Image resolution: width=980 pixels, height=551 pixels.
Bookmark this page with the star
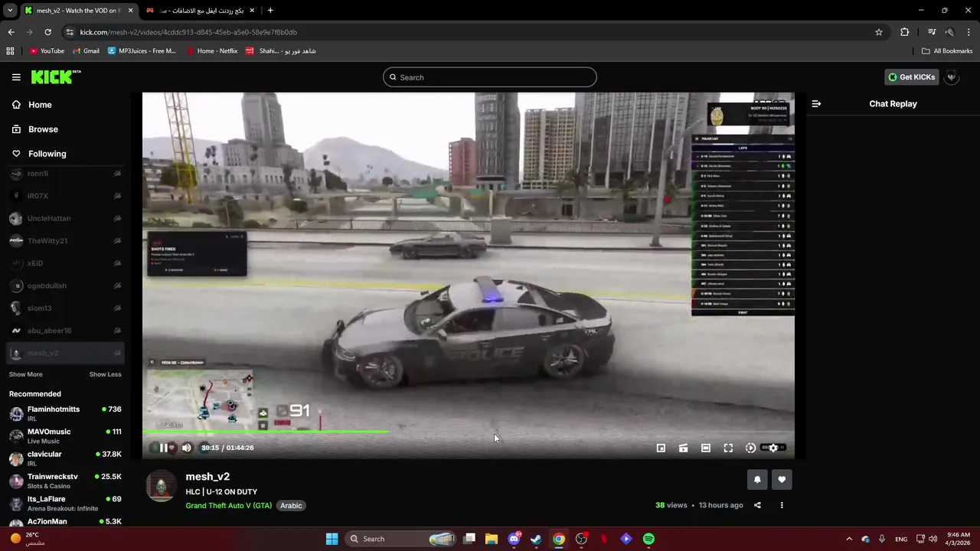(879, 32)
